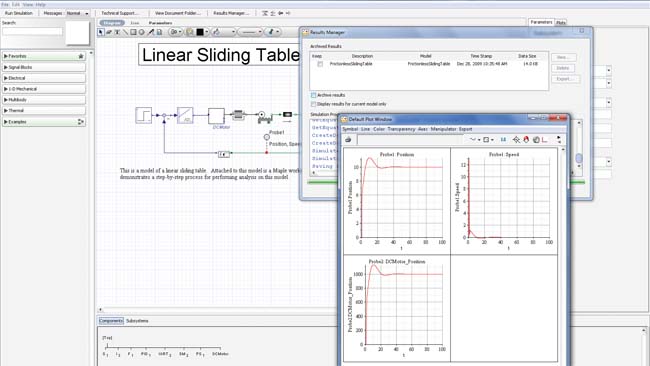Open the Messages Normal dropdown
650x366 pixels.
(78, 13)
